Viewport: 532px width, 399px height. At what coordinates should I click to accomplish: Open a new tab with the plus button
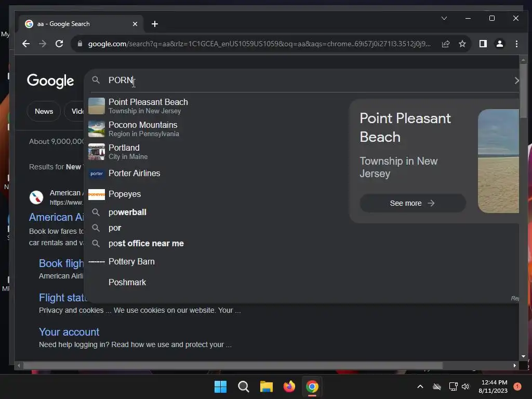pos(155,24)
